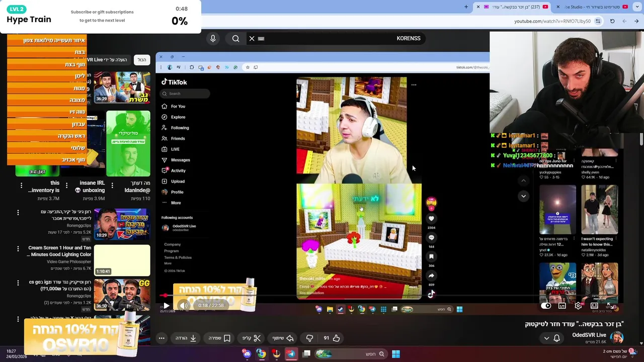Open TikTok For You feed
The width and height of the screenshot is (644, 362).
pyautogui.click(x=174, y=106)
